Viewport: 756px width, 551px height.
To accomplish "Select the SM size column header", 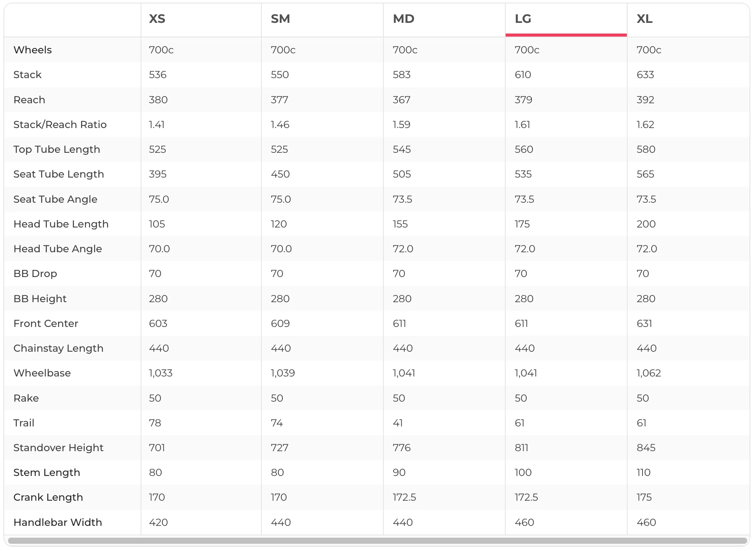I will click(x=280, y=19).
